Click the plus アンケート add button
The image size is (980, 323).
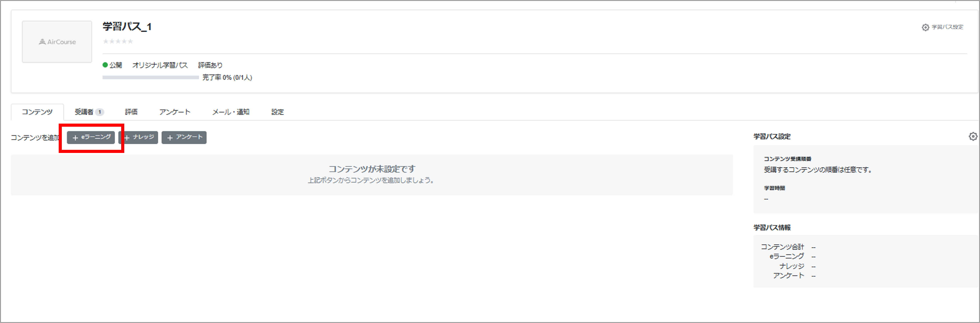click(184, 137)
